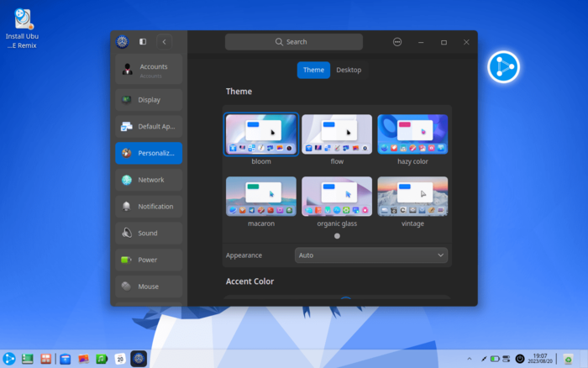588x368 pixels.
Task: Pick the organic glass theme
Action: 337,197
